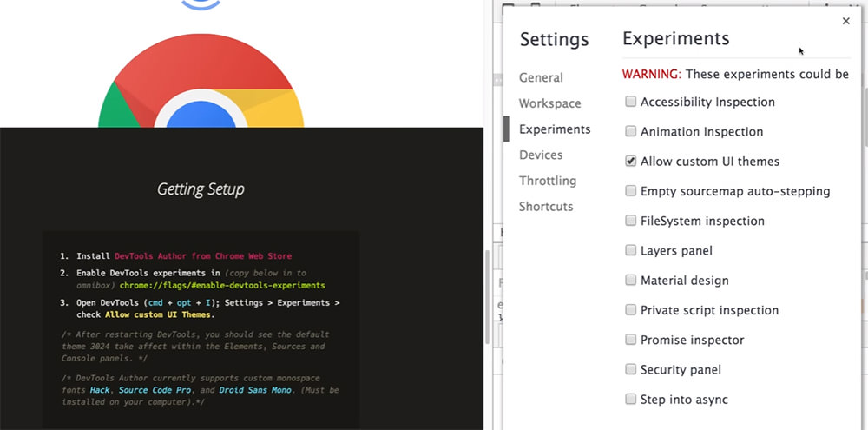868x430 pixels.
Task: Follow the DevTools Author Chrome Web Store link
Action: coord(202,256)
